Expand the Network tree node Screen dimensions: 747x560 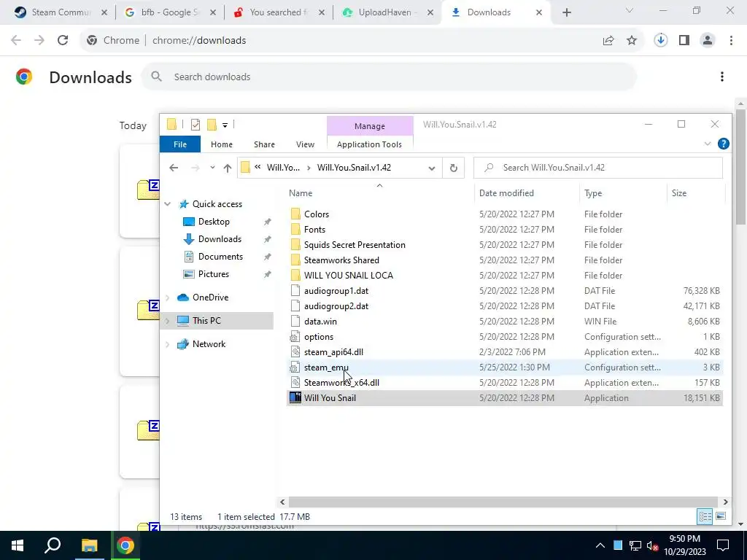(168, 344)
